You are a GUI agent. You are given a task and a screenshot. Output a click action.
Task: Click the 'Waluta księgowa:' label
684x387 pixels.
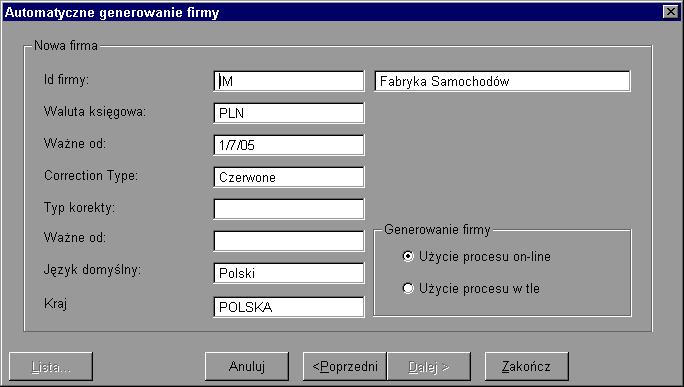coord(95,112)
